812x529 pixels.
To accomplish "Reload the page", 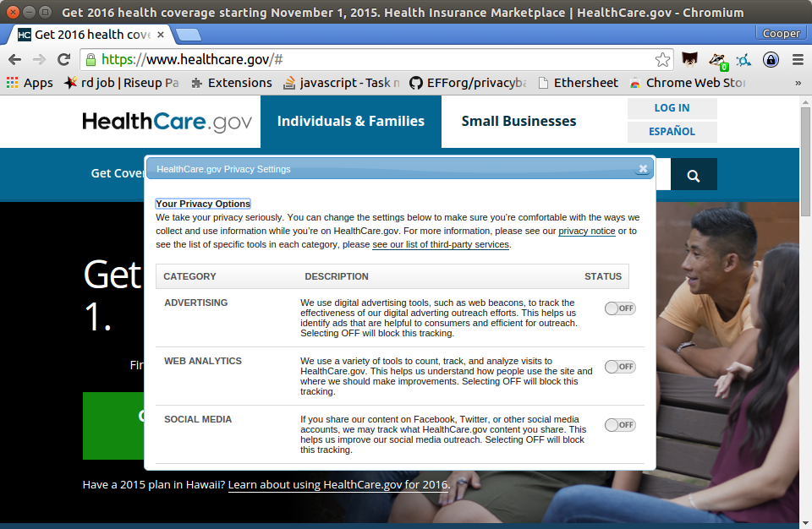I will (63, 60).
